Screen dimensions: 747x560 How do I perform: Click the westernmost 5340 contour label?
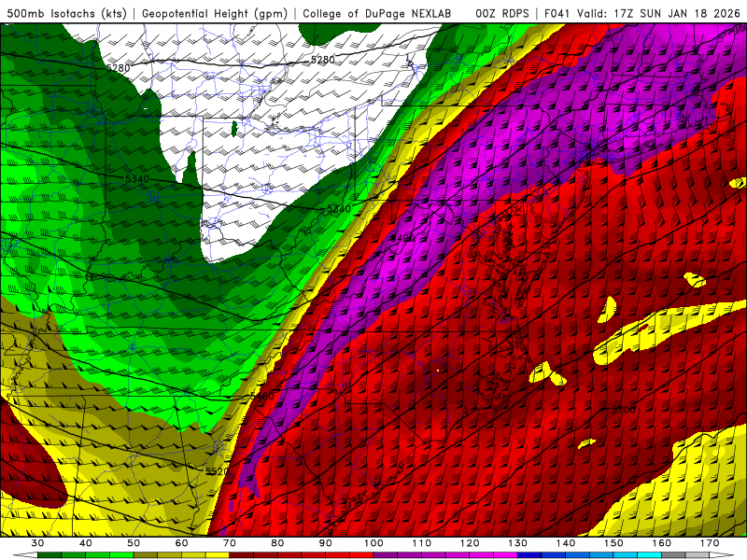click(137, 179)
